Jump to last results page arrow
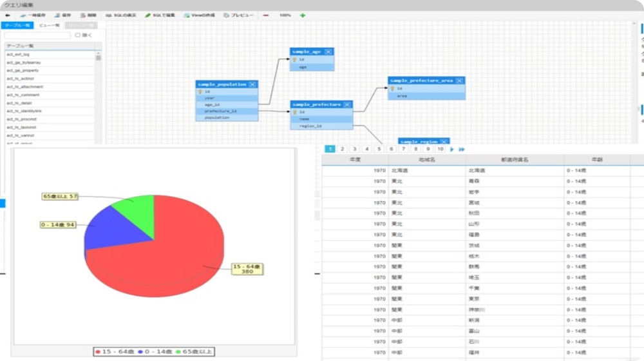This screenshot has height=361, width=644. 462,150
